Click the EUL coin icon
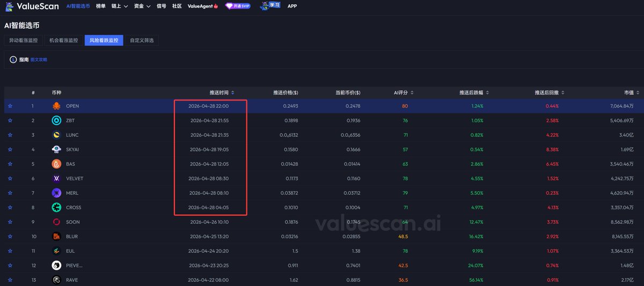 [x=56, y=251]
